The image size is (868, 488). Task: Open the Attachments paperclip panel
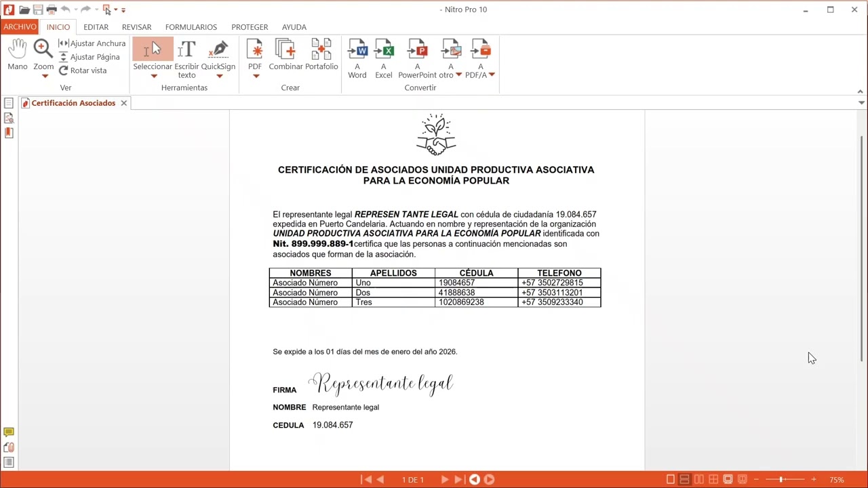[9, 447]
